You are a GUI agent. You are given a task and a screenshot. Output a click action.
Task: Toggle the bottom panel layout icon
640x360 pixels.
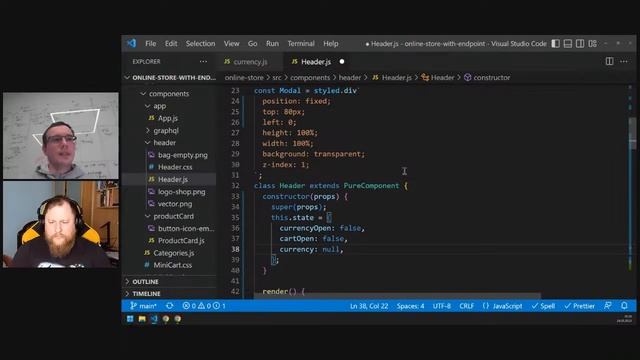(568, 44)
